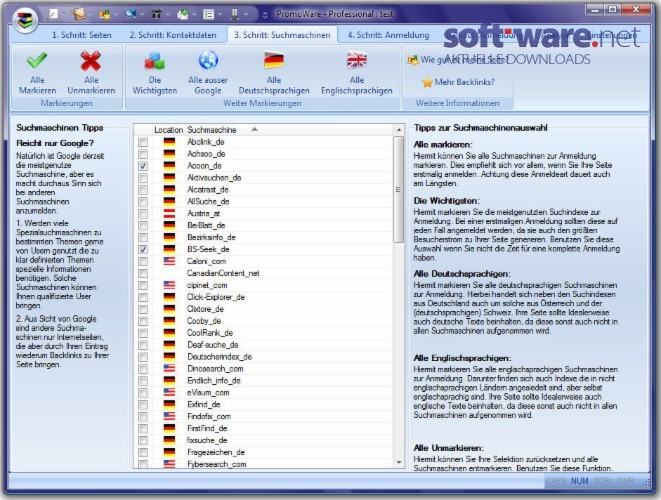Uncheck the Acoon_de checkbox
This screenshot has width=661, height=500.
(143, 166)
